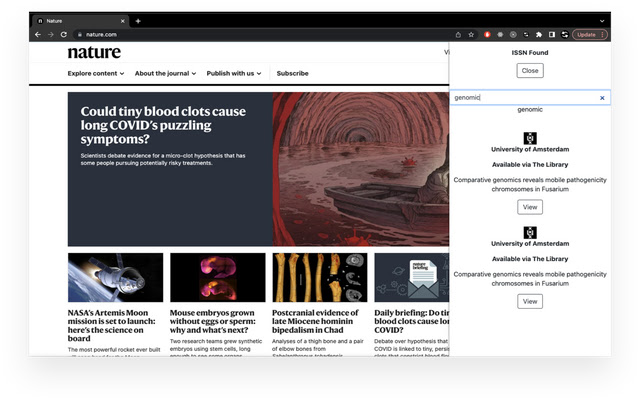Click the share page icon

click(x=458, y=35)
